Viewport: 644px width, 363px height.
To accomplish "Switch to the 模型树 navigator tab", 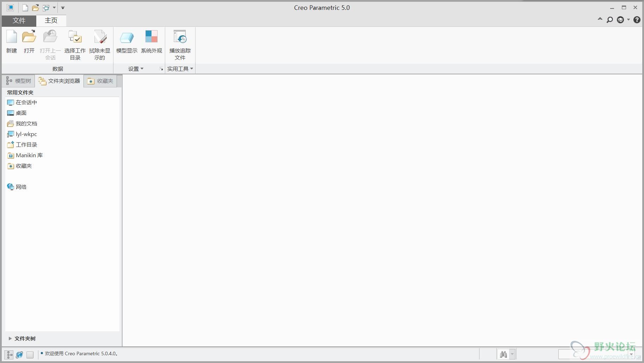I will pyautogui.click(x=19, y=81).
